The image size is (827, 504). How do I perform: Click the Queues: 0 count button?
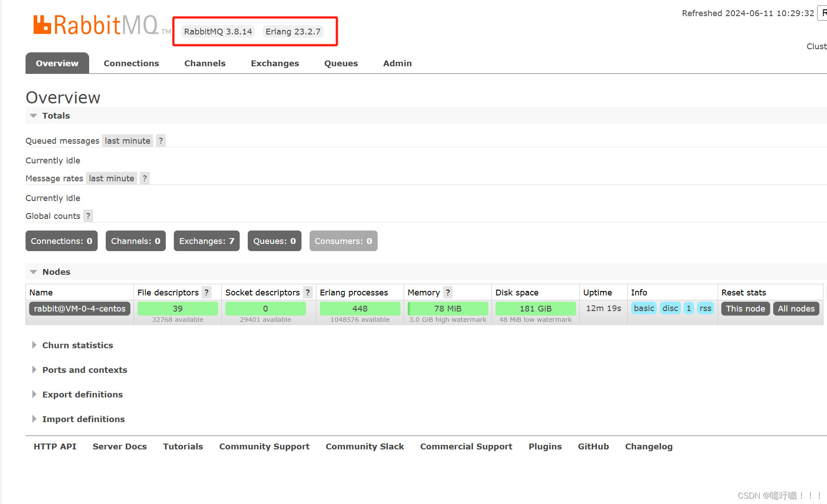275,241
